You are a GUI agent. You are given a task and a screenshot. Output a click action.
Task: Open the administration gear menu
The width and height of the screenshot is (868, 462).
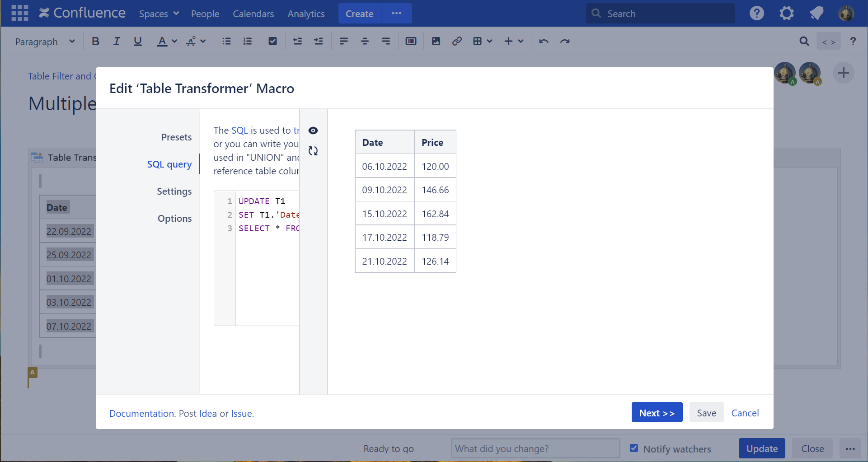point(787,14)
